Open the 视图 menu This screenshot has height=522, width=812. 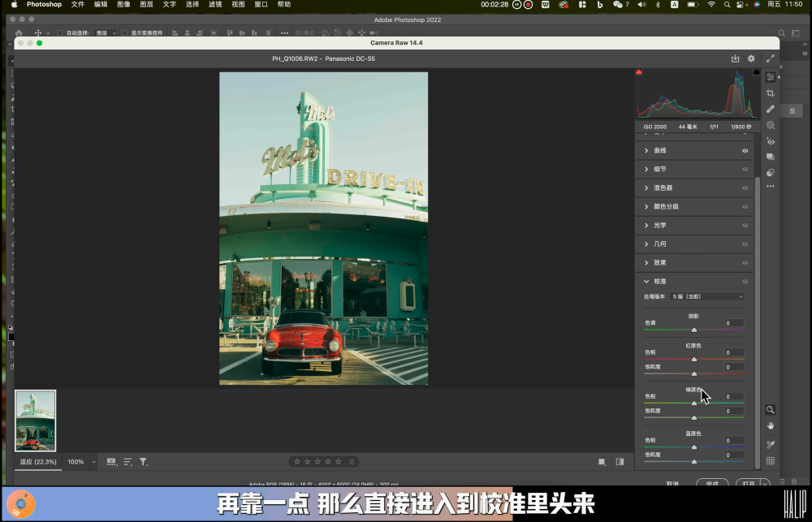click(x=238, y=4)
